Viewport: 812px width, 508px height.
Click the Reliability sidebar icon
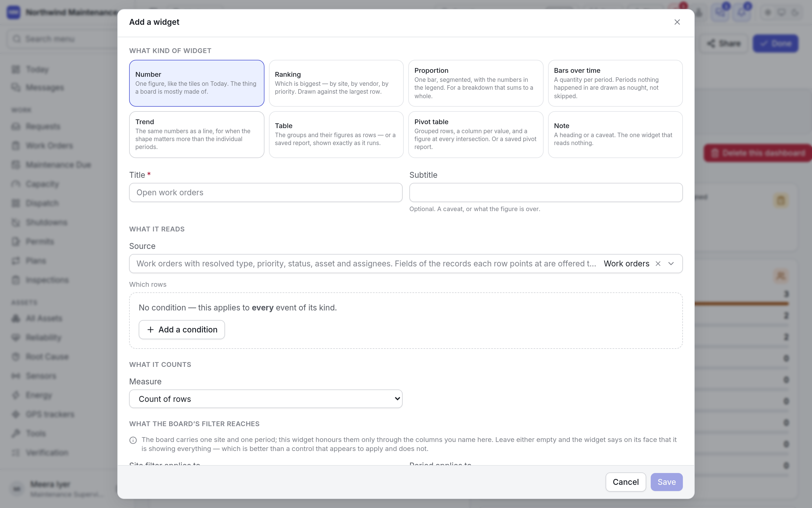[16, 337]
